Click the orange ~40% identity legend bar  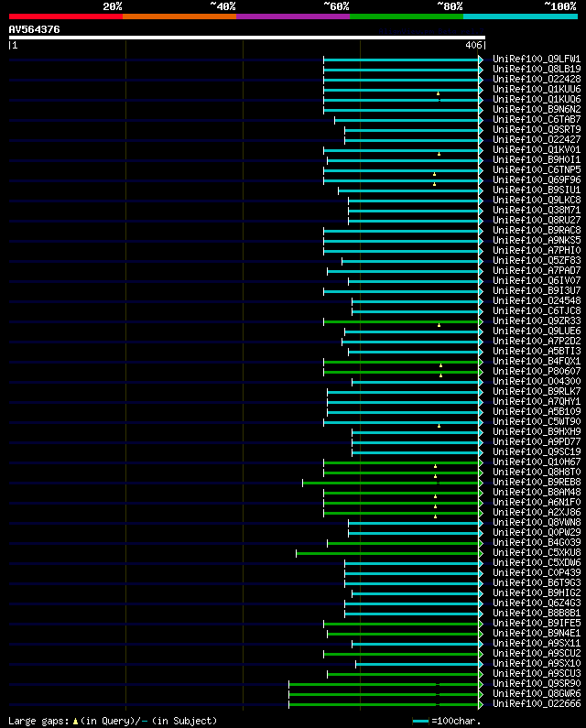coord(179,16)
